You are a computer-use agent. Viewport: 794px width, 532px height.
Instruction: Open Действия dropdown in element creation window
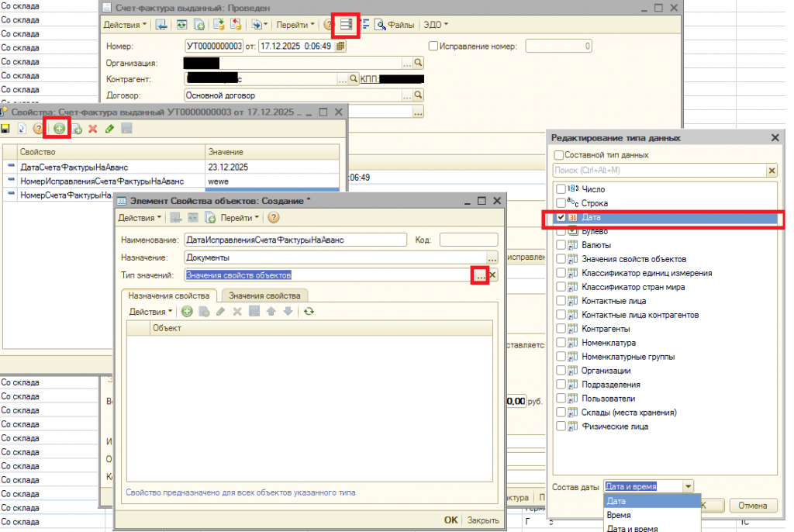pos(140,218)
